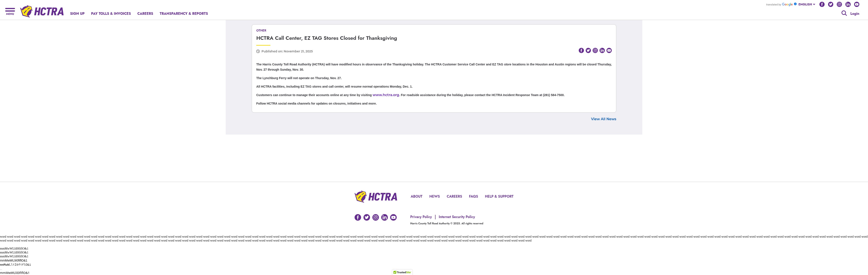Click the footer Facebook icon
The height and width of the screenshot is (275, 868).
(358, 217)
